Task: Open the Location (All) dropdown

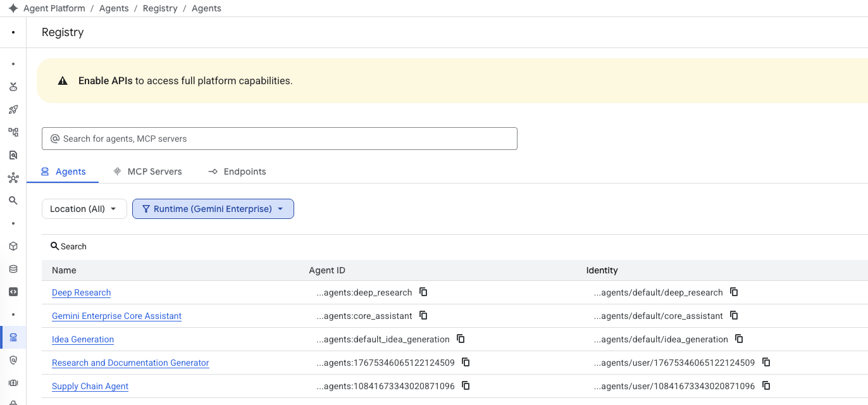Action: point(84,209)
